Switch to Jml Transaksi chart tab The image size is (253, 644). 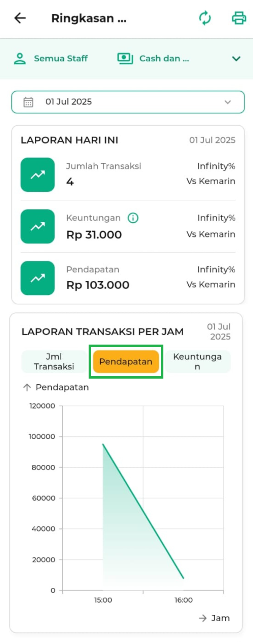pyautogui.click(x=54, y=361)
